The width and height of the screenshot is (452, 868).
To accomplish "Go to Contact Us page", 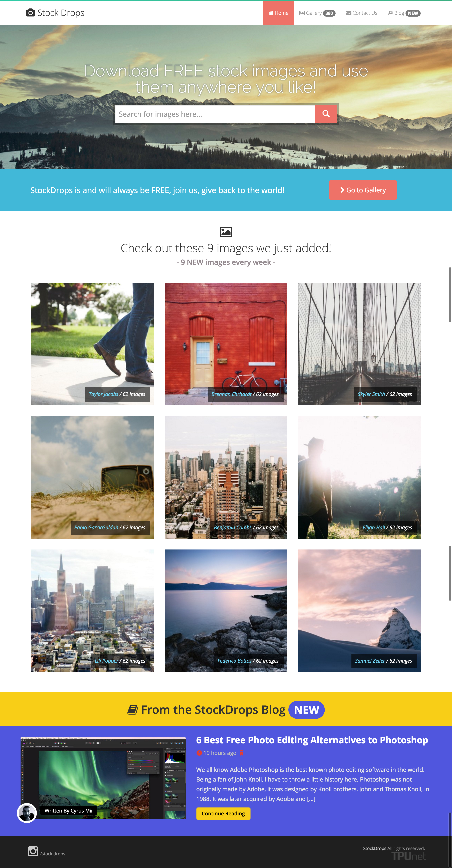I will 362,13.
